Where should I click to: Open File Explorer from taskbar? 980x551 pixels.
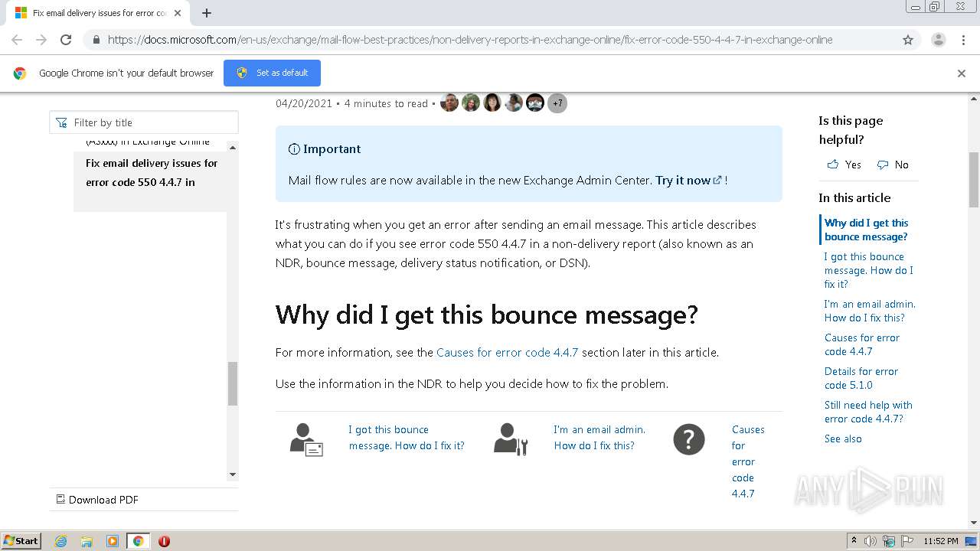[x=87, y=541]
